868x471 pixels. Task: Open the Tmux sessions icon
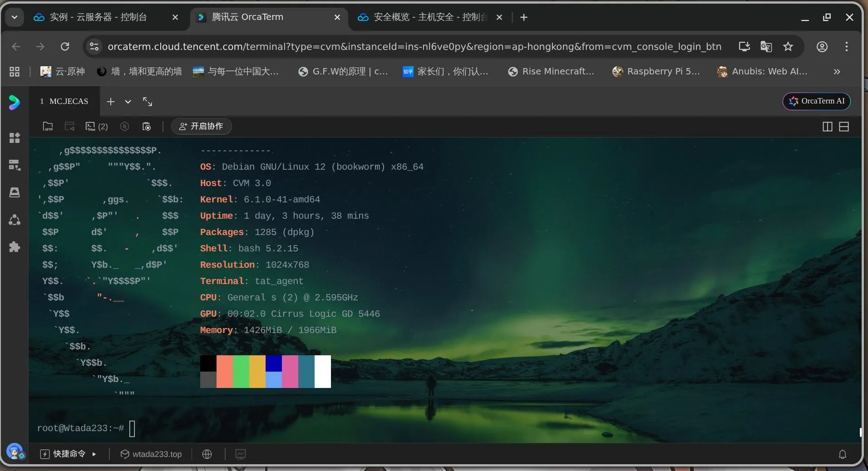coord(90,127)
